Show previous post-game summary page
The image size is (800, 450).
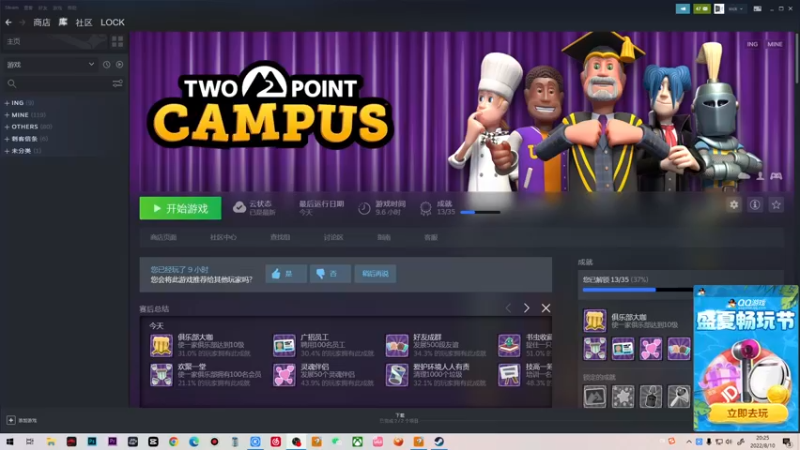(x=508, y=308)
